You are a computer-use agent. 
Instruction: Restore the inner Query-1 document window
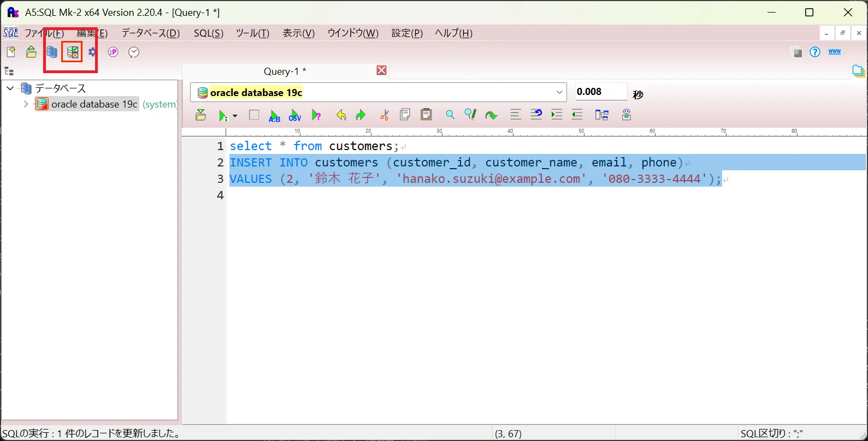click(x=843, y=33)
